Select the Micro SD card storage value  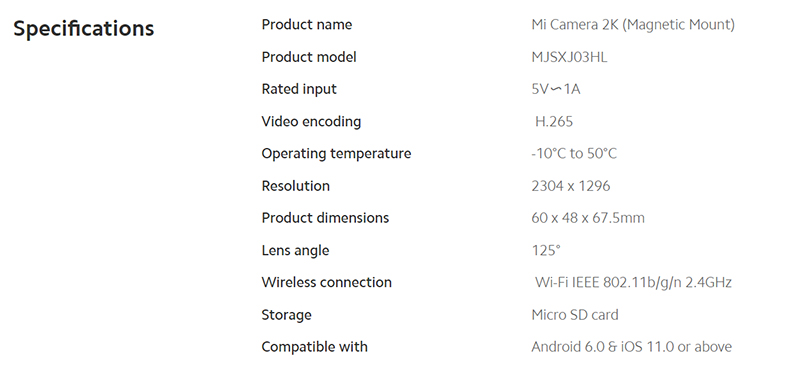575,314
